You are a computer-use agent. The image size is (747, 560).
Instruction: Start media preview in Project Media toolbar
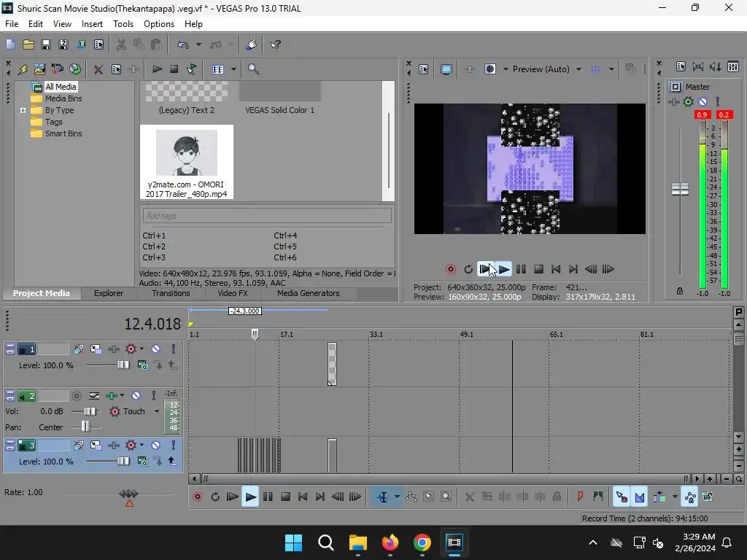tap(157, 69)
